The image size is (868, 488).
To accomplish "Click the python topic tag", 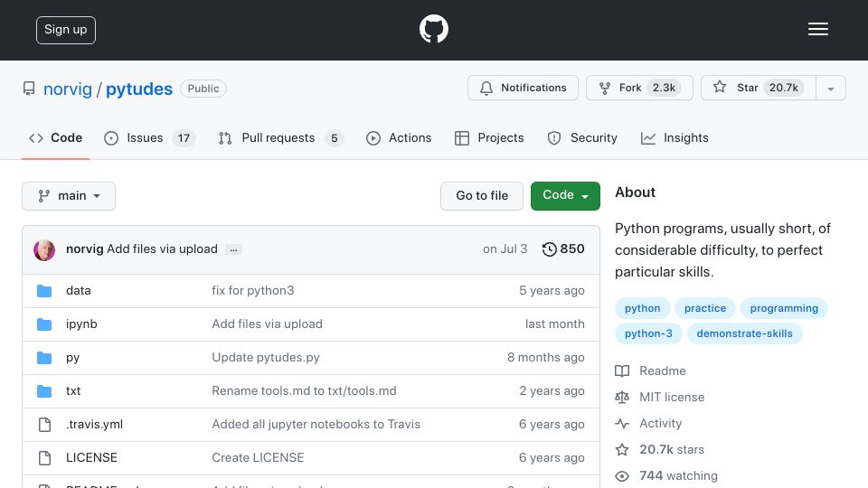I will tap(642, 308).
